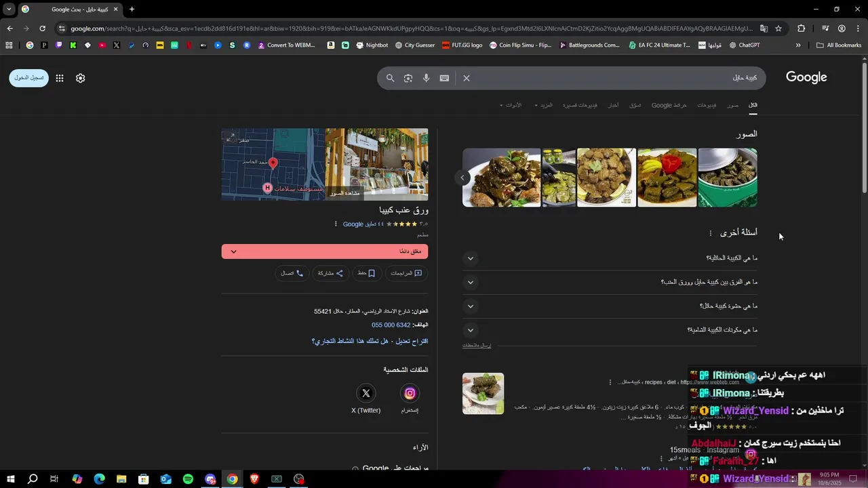868x488 pixels.
Task: Open the Google apps grid
Action: click(x=60, y=78)
